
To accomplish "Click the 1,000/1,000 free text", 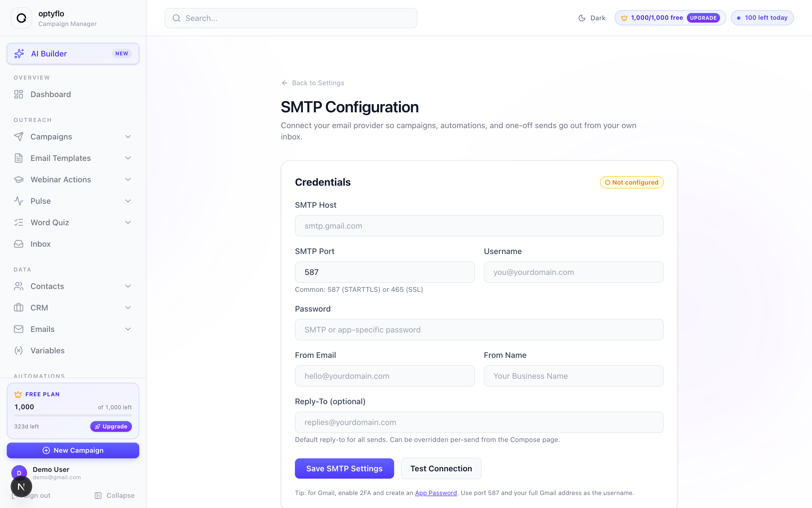I will 657,18.
